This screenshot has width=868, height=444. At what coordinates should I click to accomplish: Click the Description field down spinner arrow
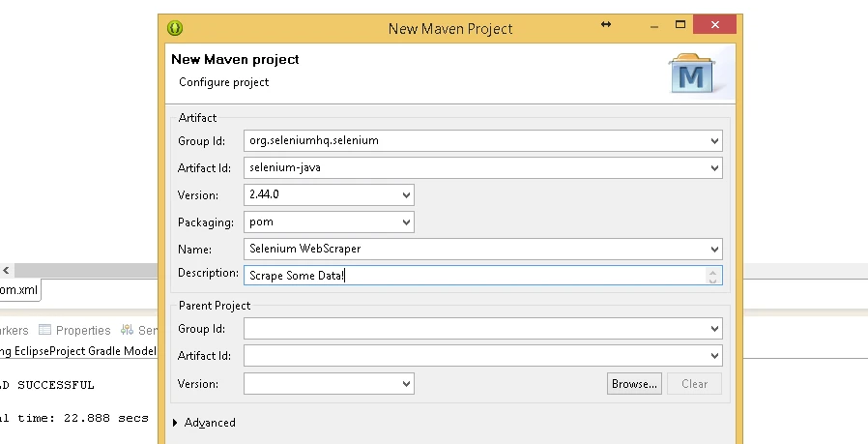point(713,281)
